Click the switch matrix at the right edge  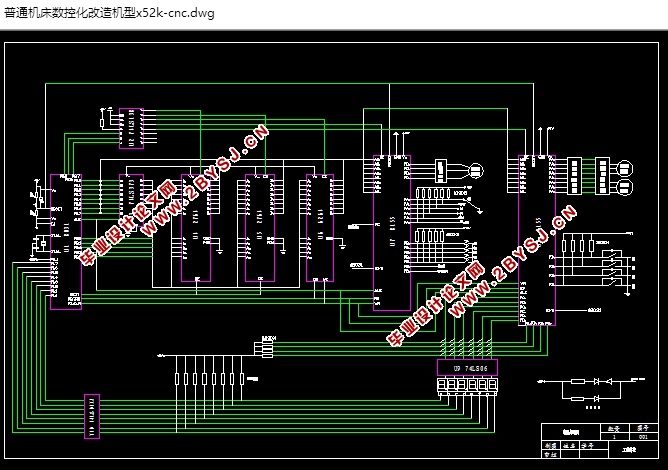pyautogui.click(x=603, y=267)
